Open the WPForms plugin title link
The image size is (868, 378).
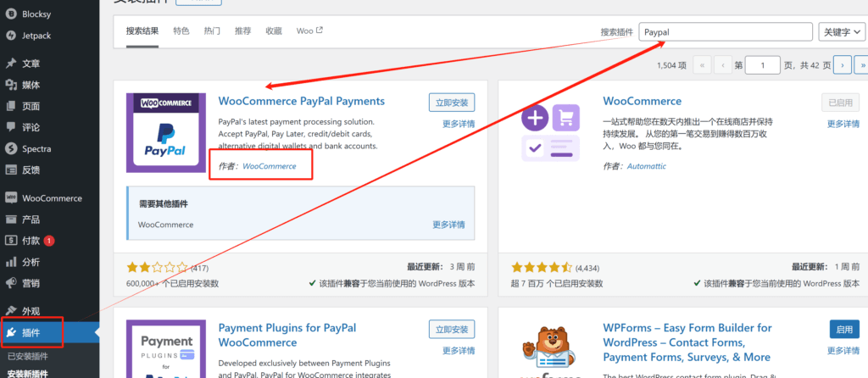point(687,342)
